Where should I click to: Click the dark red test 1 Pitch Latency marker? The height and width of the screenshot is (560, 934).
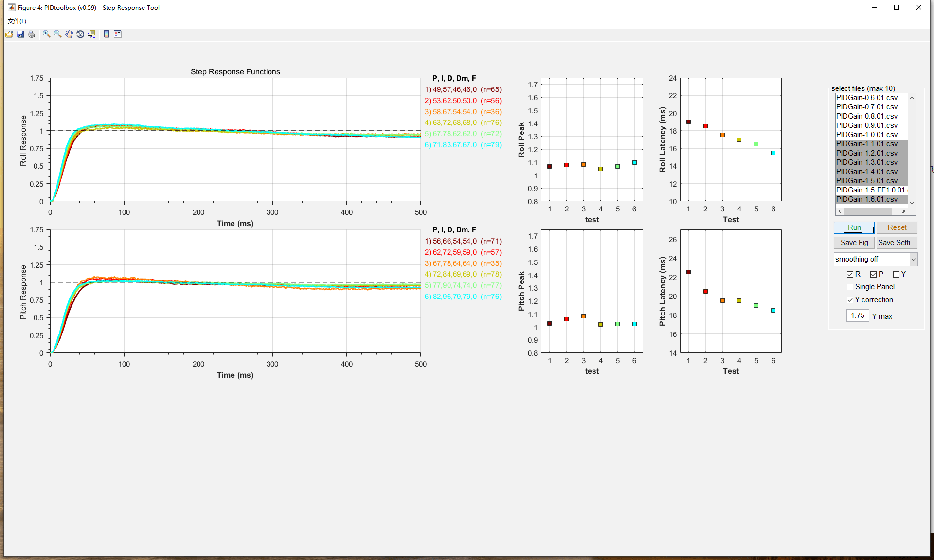click(688, 272)
